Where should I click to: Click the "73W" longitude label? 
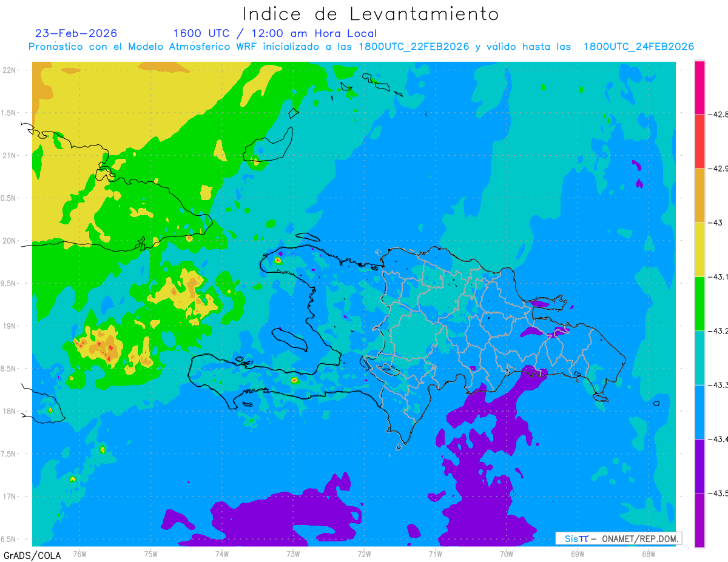coord(293,554)
